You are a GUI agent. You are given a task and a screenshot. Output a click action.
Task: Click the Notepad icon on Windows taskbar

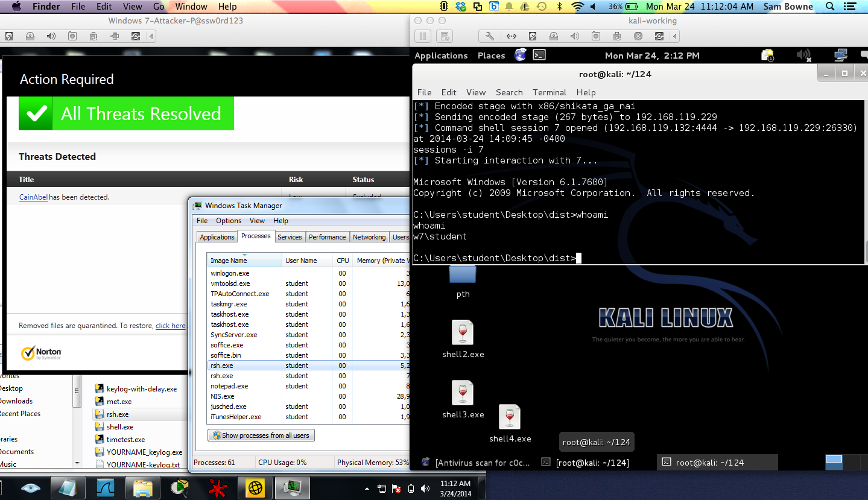point(67,488)
